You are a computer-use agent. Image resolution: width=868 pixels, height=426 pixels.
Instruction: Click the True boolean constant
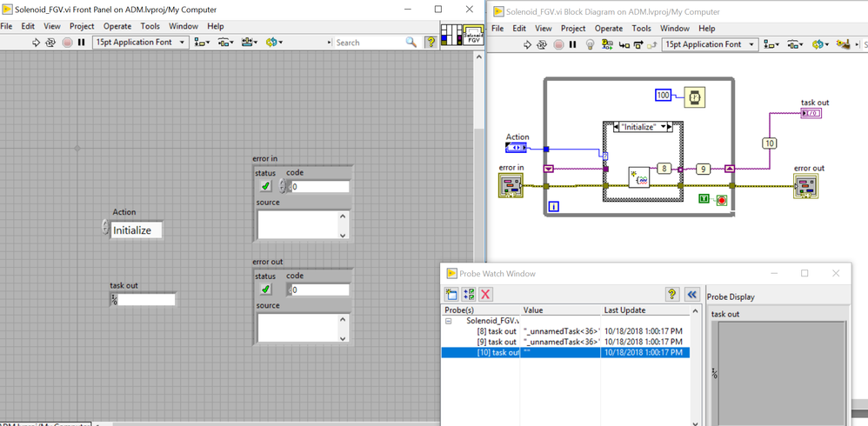pyautogui.click(x=704, y=198)
